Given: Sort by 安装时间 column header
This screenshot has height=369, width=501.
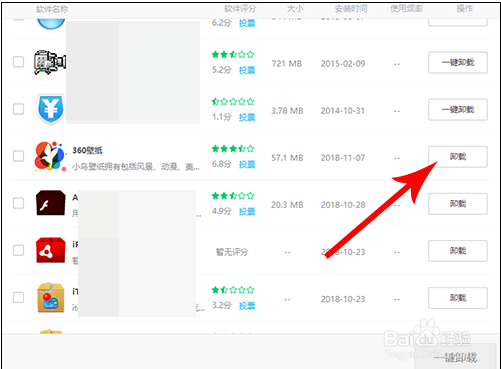Looking at the screenshot, I should [351, 9].
